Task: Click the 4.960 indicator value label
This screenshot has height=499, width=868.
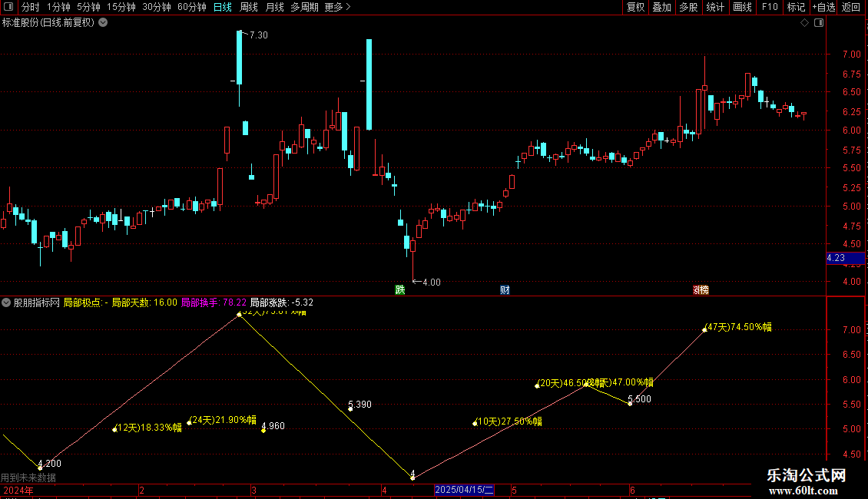Action: (x=273, y=426)
